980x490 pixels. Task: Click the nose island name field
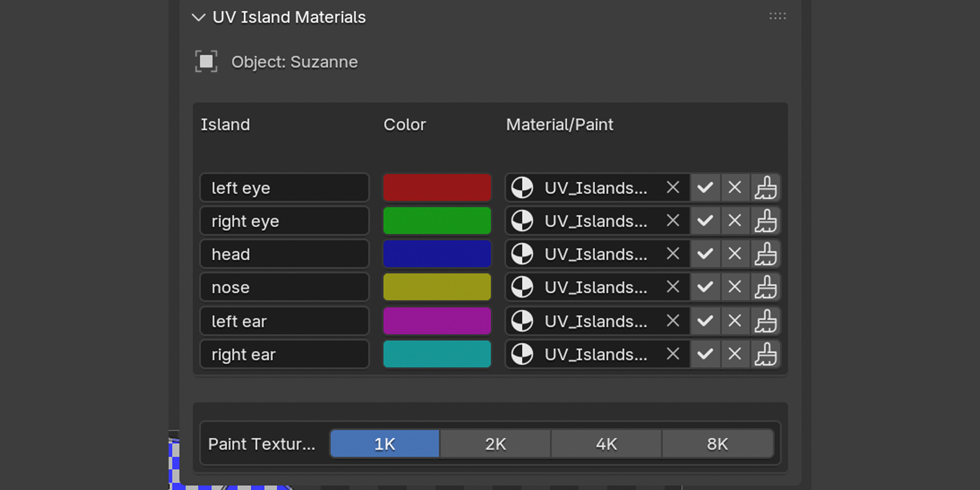[x=285, y=287]
